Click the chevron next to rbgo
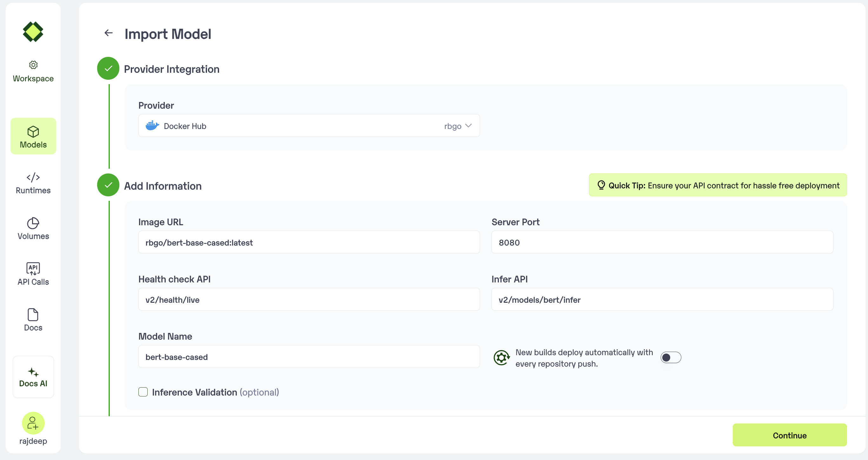The height and width of the screenshot is (460, 868). 468,126
